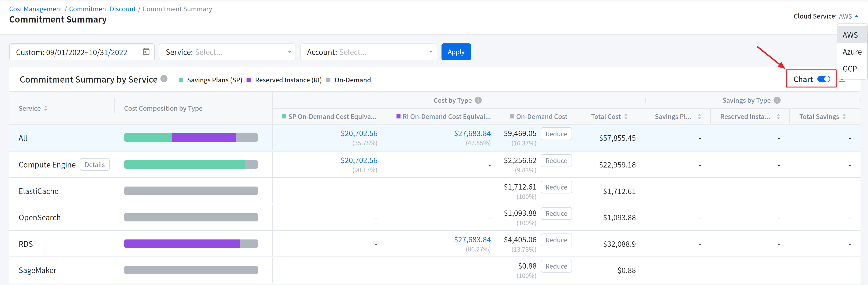Select Azure from cloud service menu
Viewport: 868px width, 285px height.
[852, 52]
